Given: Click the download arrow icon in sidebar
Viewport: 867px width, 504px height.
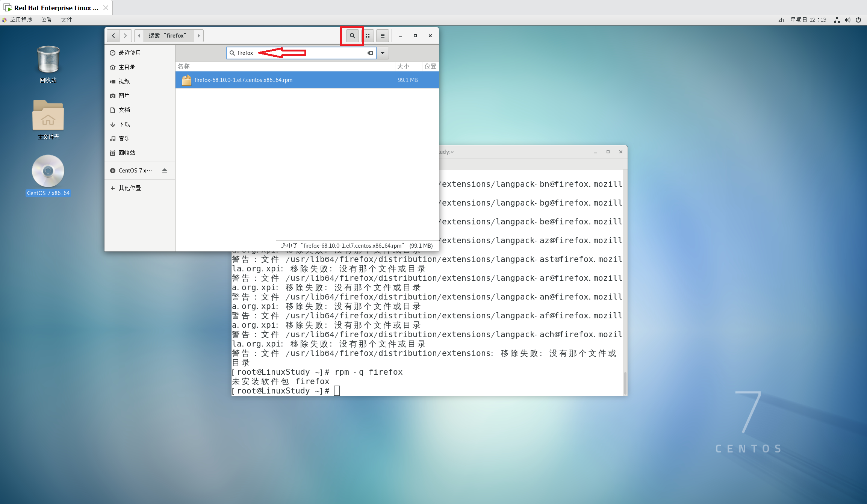Looking at the screenshot, I should click(x=112, y=124).
